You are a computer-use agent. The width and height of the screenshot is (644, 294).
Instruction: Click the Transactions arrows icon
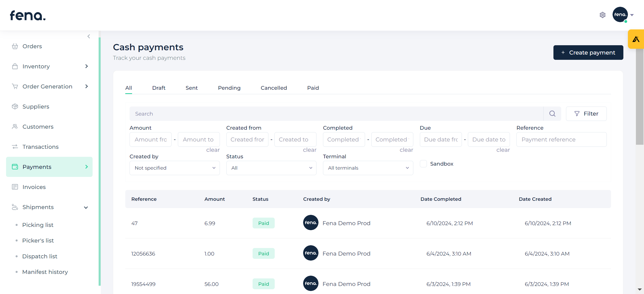click(x=15, y=147)
